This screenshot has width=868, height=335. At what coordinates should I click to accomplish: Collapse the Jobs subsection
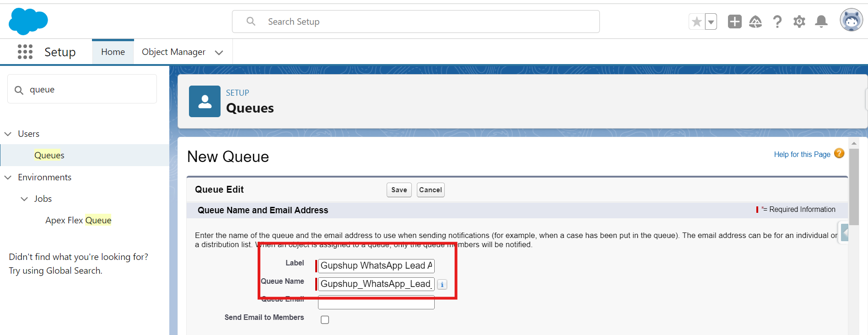point(24,199)
